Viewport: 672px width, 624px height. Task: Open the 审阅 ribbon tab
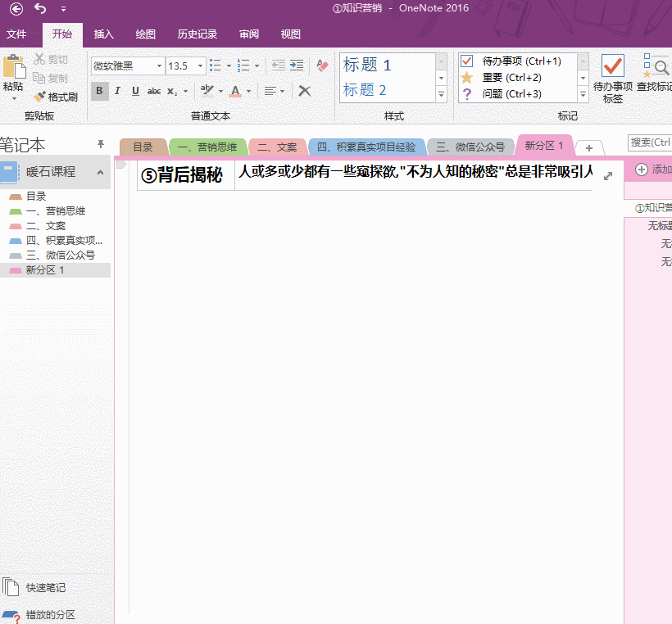pos(249,34)
